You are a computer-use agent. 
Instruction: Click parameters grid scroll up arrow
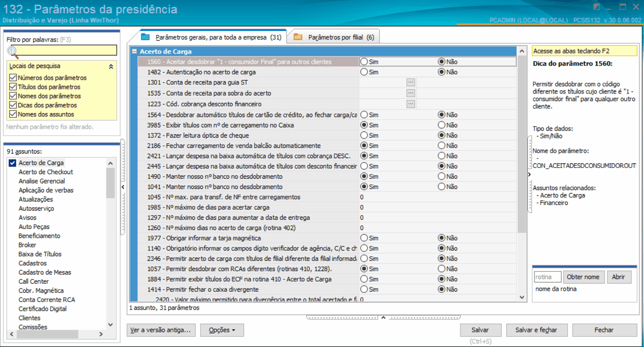(522, 51)
